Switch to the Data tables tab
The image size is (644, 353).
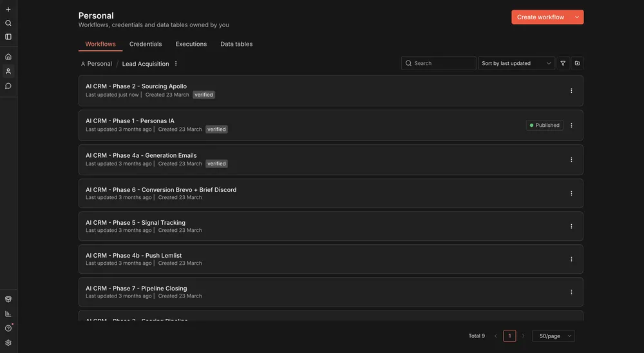pos(236,44)
